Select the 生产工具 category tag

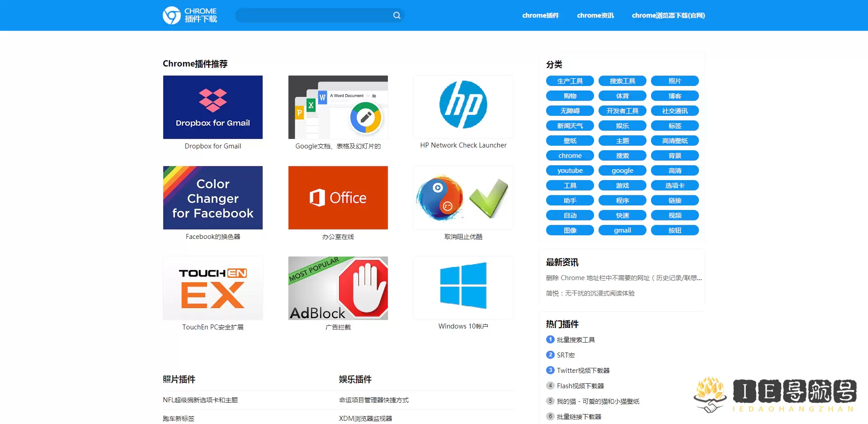click(570, 81)
